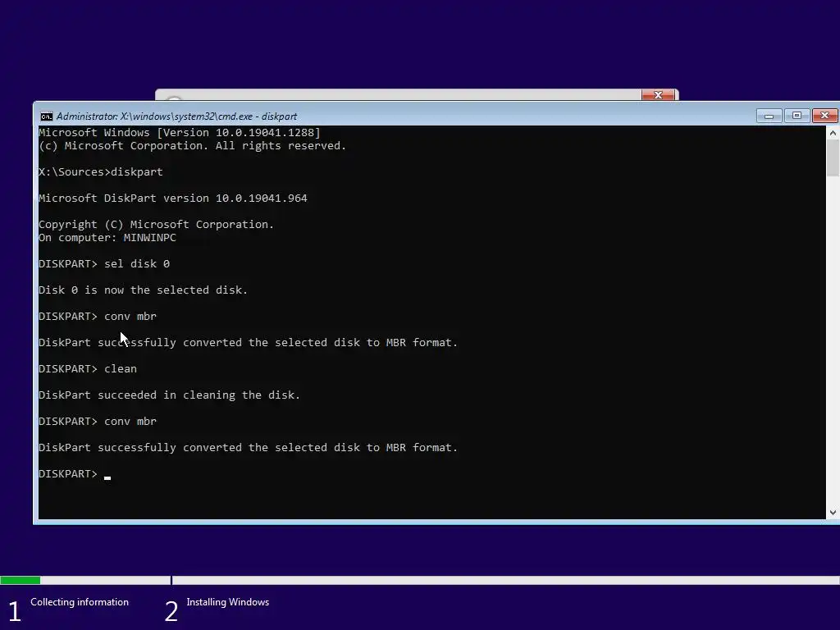Close the setup dialog behind the command prompt
This screenshot has width=840, height=630.
click(x=658, y=95)
